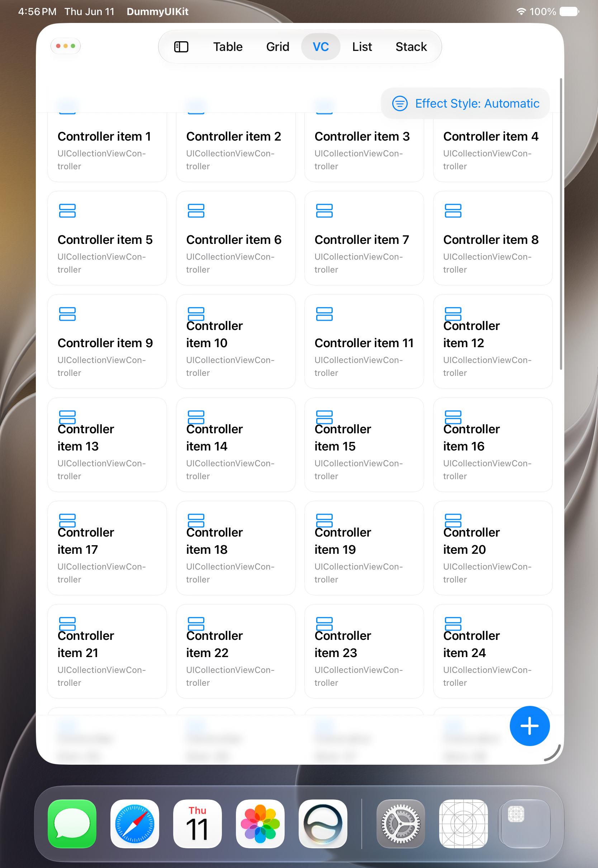The width and height of the screenshot is (598, 868).
Task: Click the "Controller item 20" title text
Action: pos(471,541)
